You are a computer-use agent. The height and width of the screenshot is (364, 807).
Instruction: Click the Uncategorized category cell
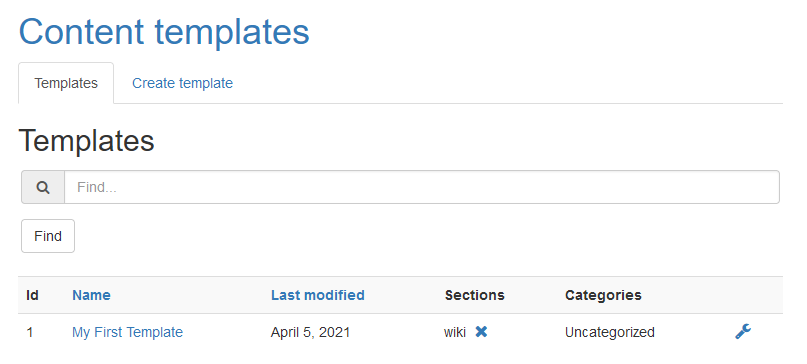610,333
